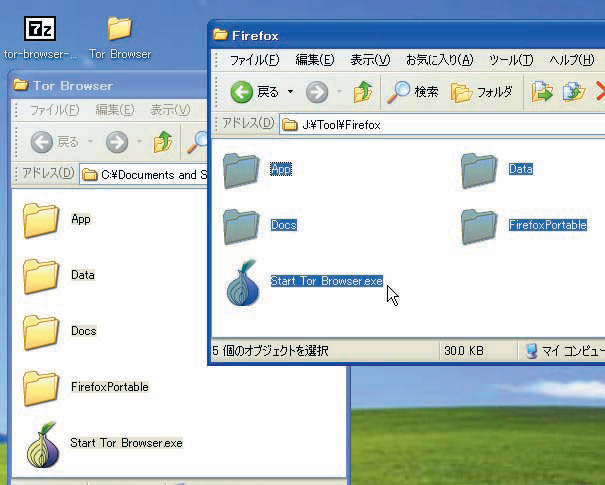Click the FirefoxPortable label in Tor Browser window

point(110,387)
